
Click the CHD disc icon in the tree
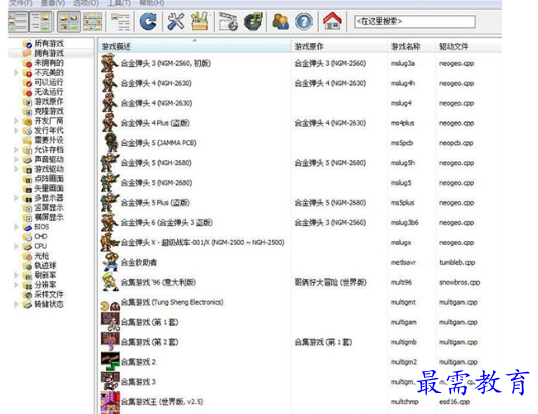tap(27, 237)
